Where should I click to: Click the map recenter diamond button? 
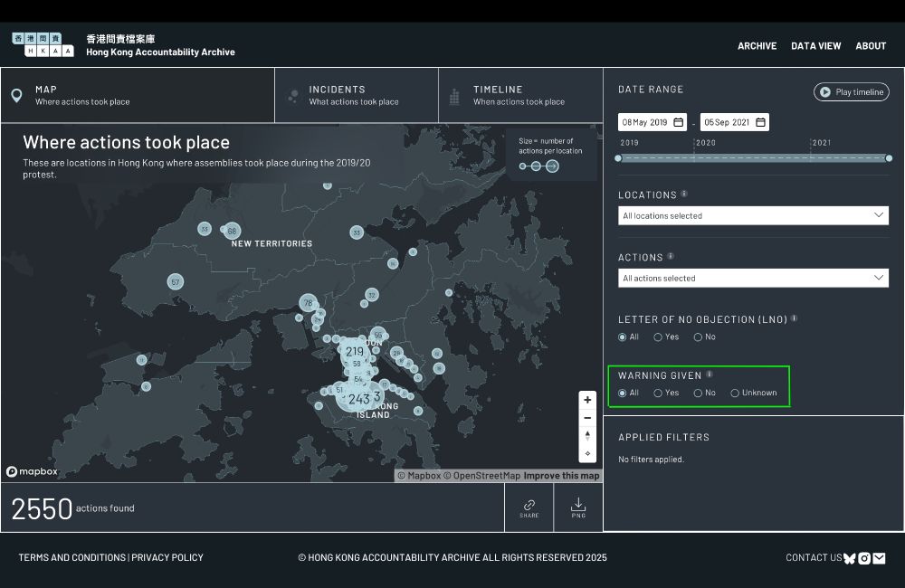coord(587,453)
